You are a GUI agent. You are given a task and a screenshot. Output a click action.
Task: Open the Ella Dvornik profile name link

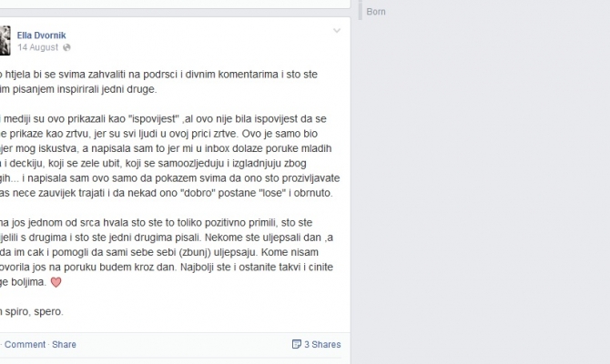(41, 35)
